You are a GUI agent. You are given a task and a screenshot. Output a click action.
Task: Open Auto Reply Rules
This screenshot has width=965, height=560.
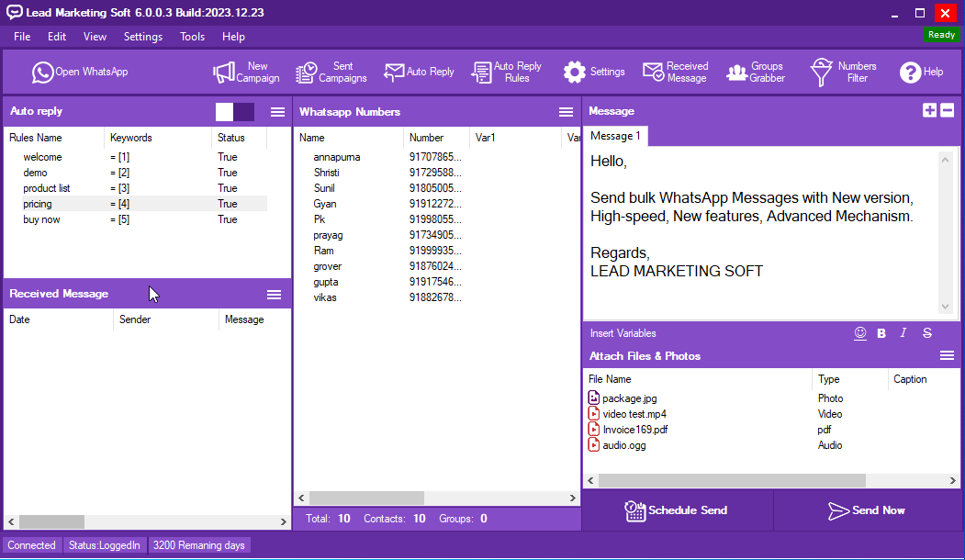(x=507, y=72)
